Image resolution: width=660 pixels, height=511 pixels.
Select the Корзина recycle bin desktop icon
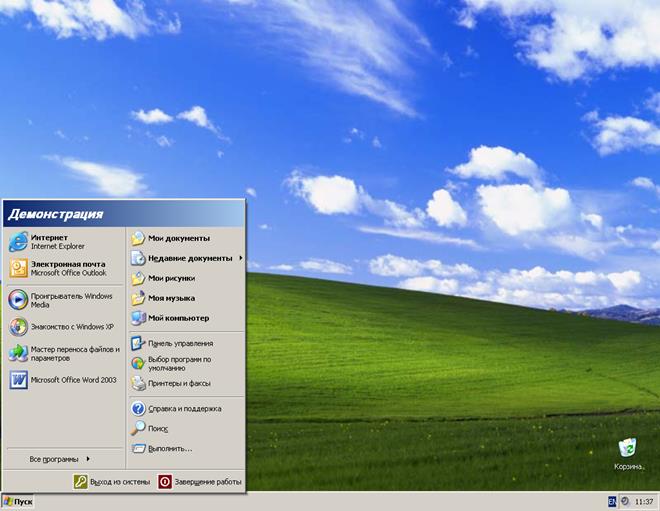[x=628, y=447]
